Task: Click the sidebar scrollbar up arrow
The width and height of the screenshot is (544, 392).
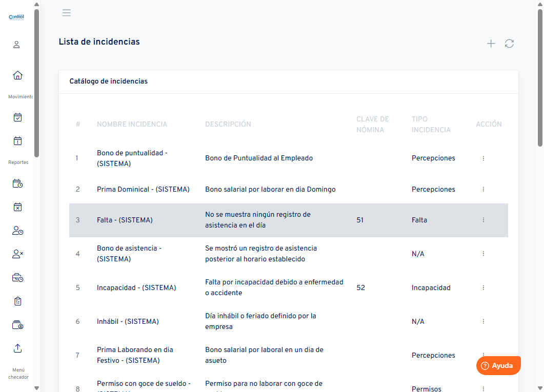Action: [x=37, y=4]
